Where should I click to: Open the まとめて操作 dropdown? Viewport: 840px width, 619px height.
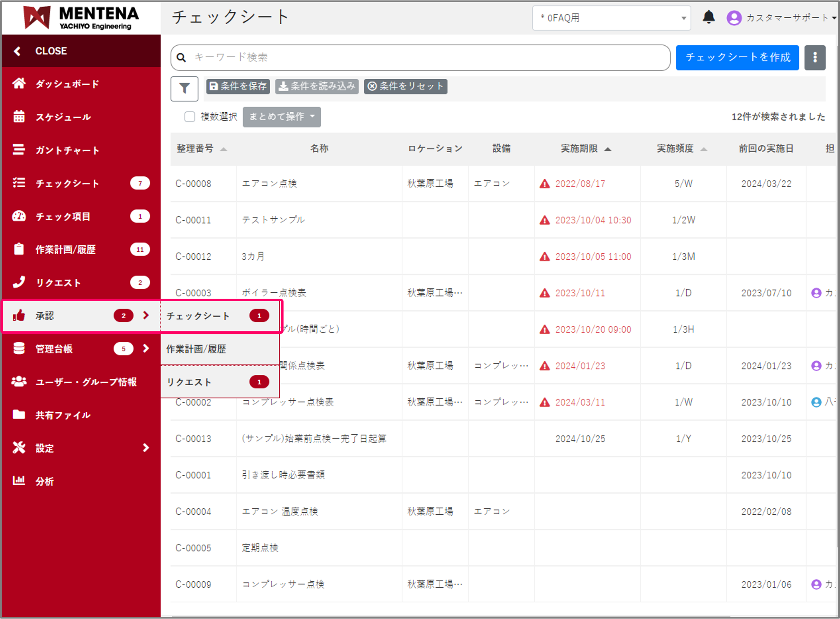click(281, 117)
